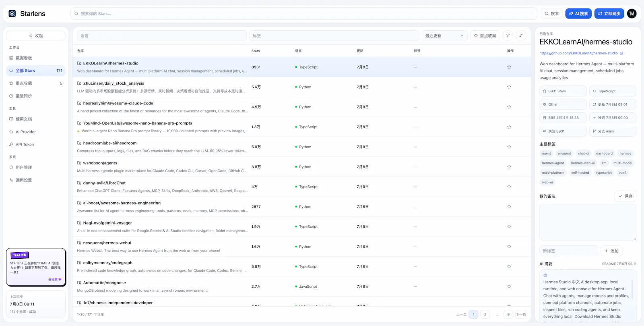Open 数据看板 in the sidebar
The height and width of the screenshot is (326, 644).
click(x=36, y=58)
